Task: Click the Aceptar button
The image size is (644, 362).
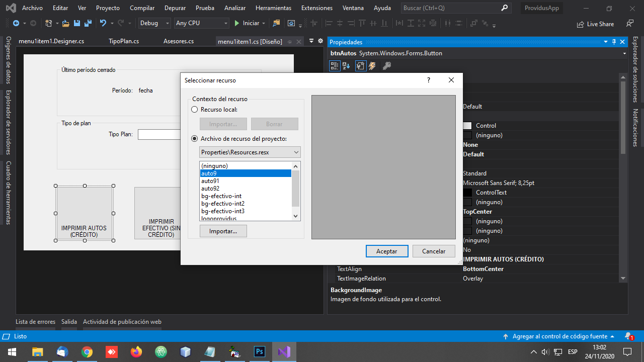Action: click(x=387, y=251)
